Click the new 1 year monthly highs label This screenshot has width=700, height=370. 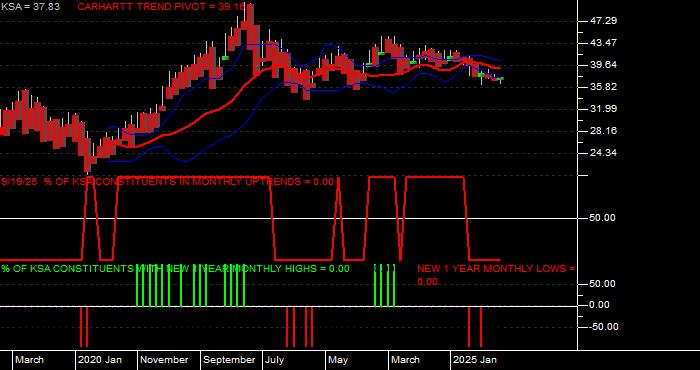tap(175, 269)
